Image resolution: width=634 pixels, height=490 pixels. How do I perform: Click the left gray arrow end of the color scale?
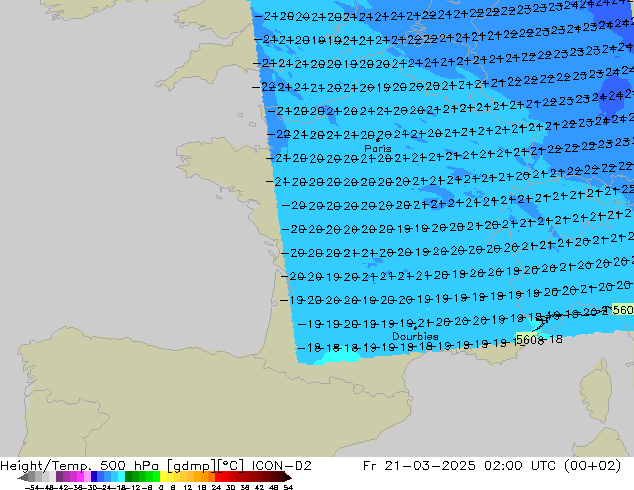(x=22, y=477)
